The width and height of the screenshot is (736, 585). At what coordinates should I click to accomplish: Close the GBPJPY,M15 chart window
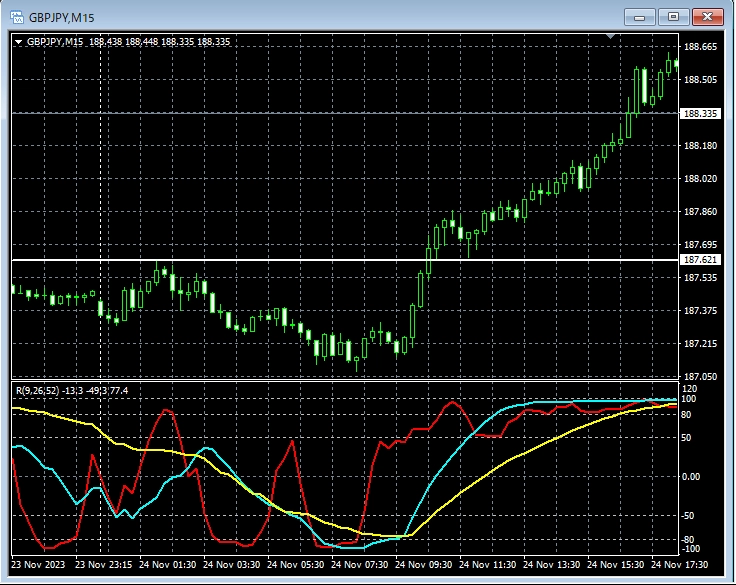tap(707, 16)
